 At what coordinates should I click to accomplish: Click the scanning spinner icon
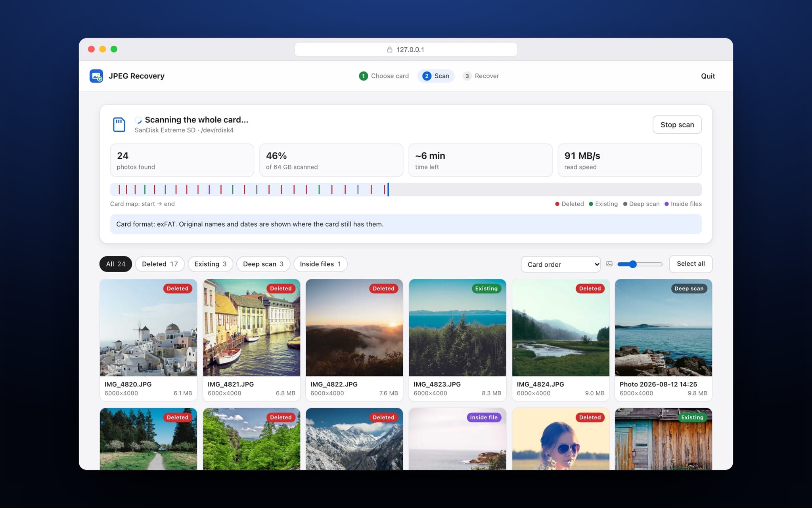click(138, 120)
